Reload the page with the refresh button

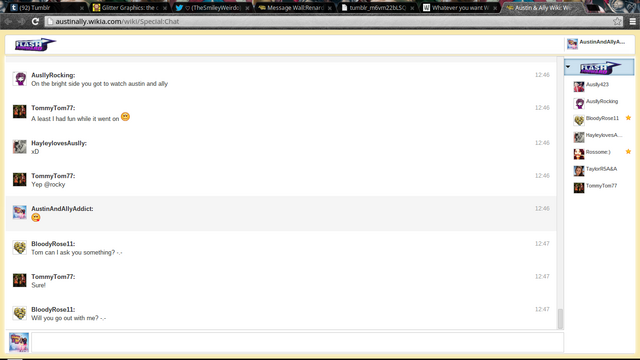click(x=35, y=21)
